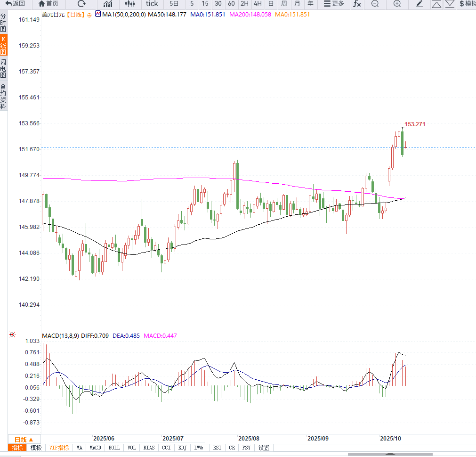Apply the MACD indicator
The width and height of the screenshot is (476, 457).
95,448
